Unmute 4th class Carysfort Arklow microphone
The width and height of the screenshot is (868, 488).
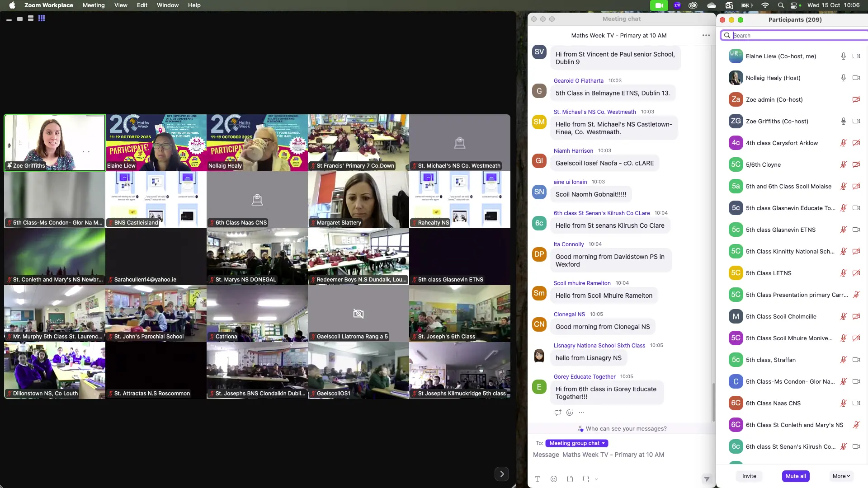(x=843, y=143)
